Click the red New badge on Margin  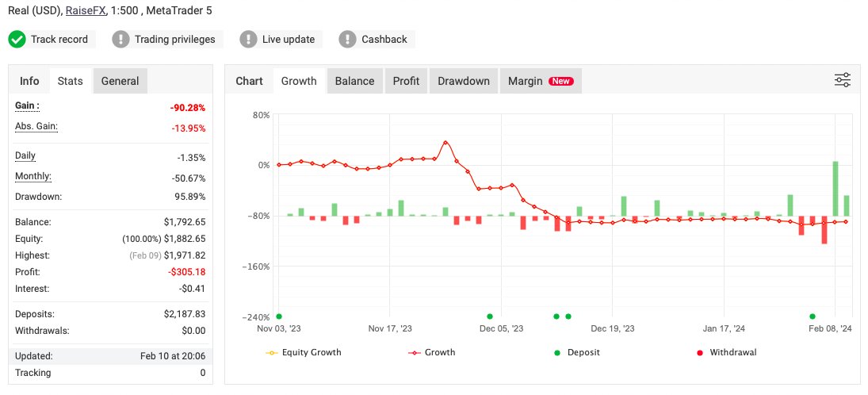(561, 81)
